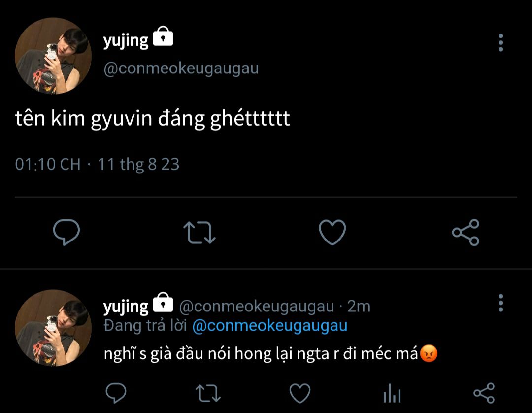Tap the avatar on the reply tweet
This screenshot has height=413, width=532.
coord(53,328)
